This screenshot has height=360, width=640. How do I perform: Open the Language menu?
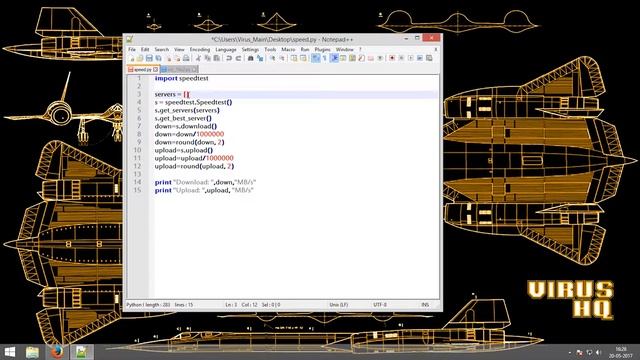point(226,49)
